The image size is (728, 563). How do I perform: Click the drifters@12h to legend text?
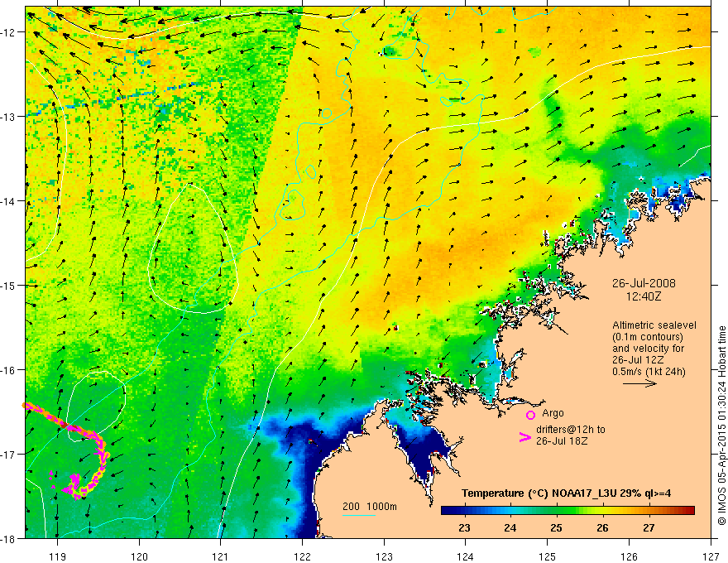point(571,430)
